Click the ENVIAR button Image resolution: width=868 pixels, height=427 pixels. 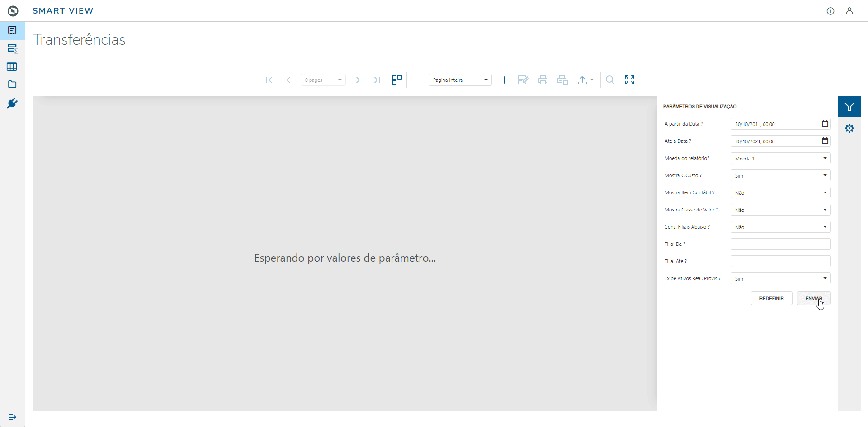click(x=814, y=298)
